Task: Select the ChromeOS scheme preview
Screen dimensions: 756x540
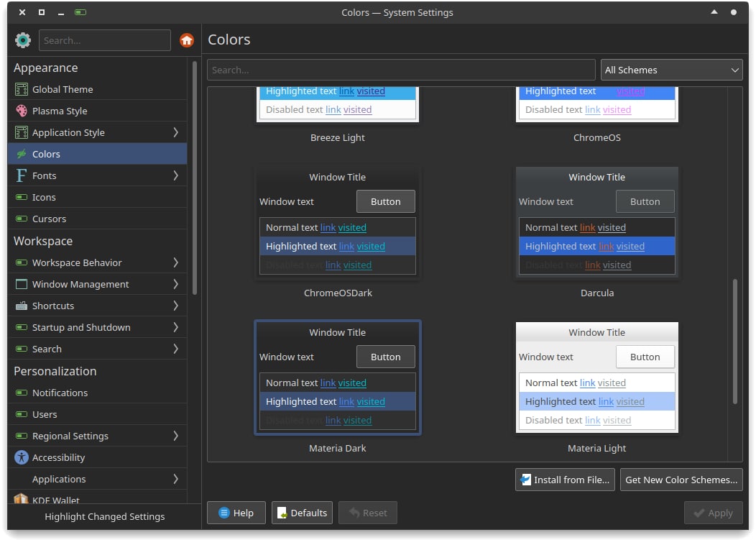Action: pyautogui.click(x=597, y=104)
